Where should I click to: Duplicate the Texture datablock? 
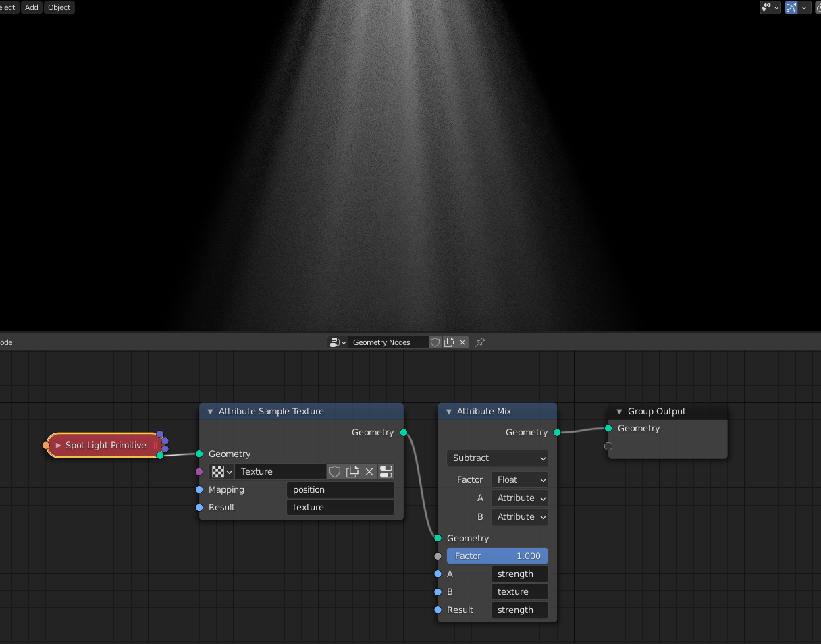[x=352, y=471]
